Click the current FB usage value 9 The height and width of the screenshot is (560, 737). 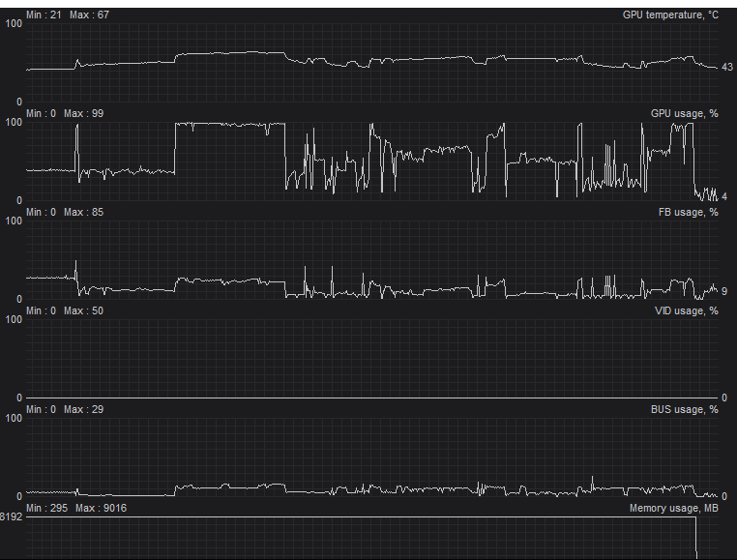pos(724,291)
